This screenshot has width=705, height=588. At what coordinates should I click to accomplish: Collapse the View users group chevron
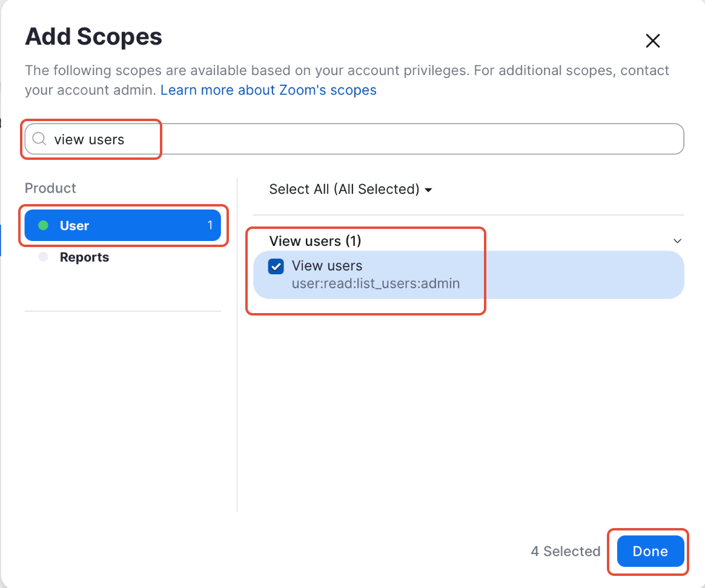point(677,241)
